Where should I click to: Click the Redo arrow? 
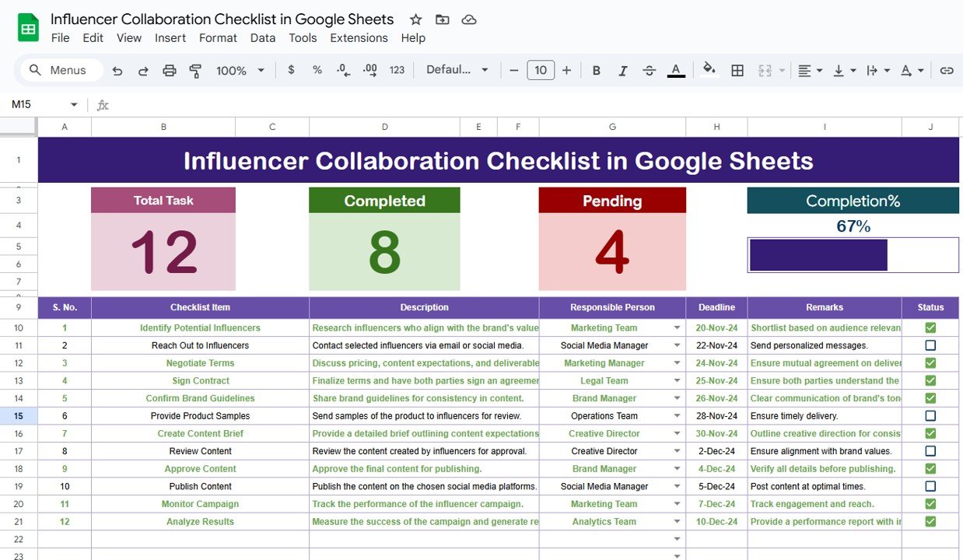[143, 71]
